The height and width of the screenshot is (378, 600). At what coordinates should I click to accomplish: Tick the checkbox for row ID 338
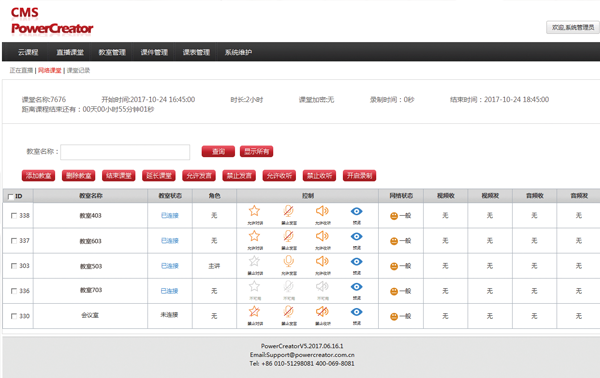click(x=14, y=216)
